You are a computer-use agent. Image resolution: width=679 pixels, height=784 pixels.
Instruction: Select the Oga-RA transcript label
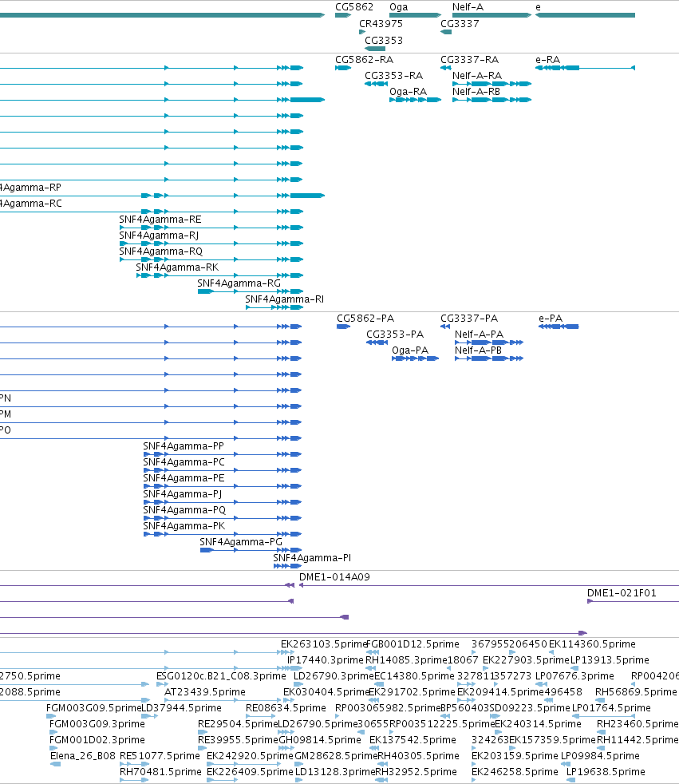click(409, 92)
